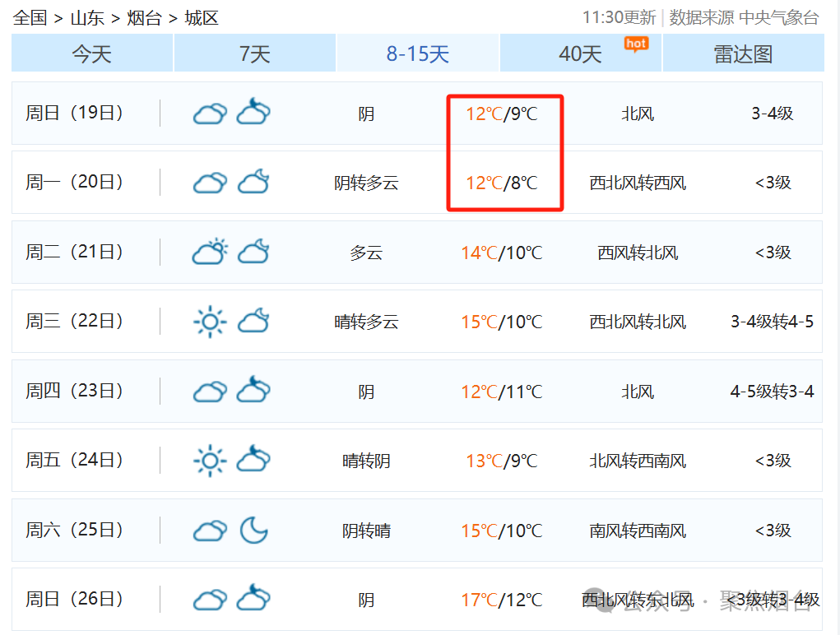Open the 7天 forecast tab

click(254, 54)
